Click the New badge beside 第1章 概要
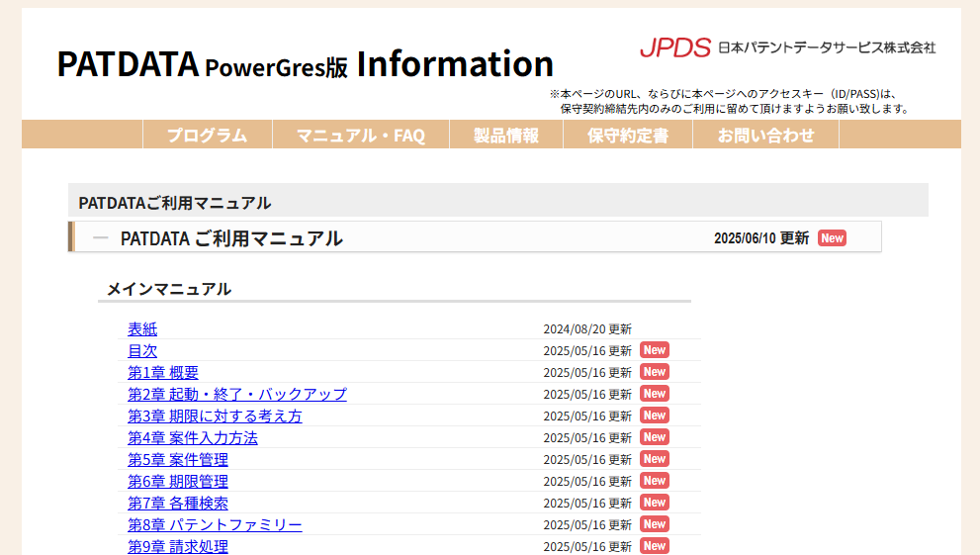This screenshot has height=555, width=980. 655,372
